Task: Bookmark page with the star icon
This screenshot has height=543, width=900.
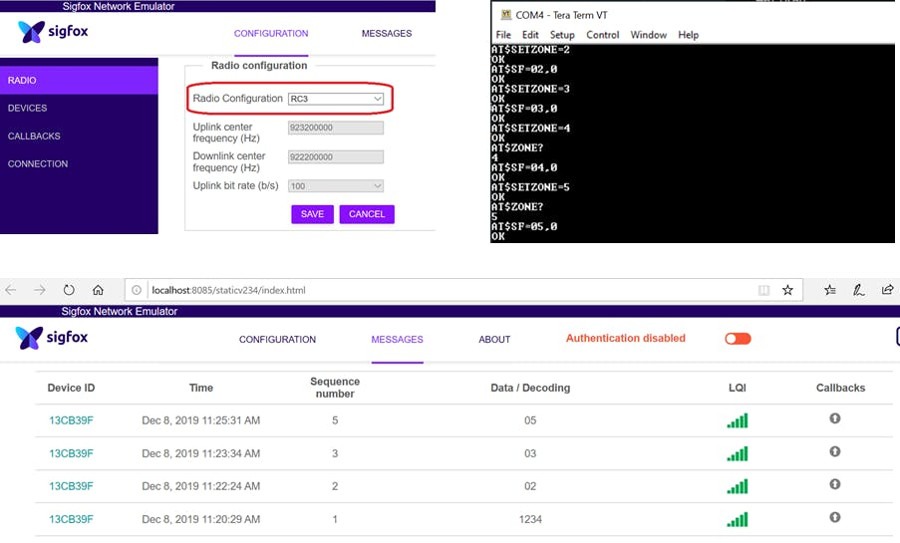Action: pyautogui.click(x=788, y=290)
